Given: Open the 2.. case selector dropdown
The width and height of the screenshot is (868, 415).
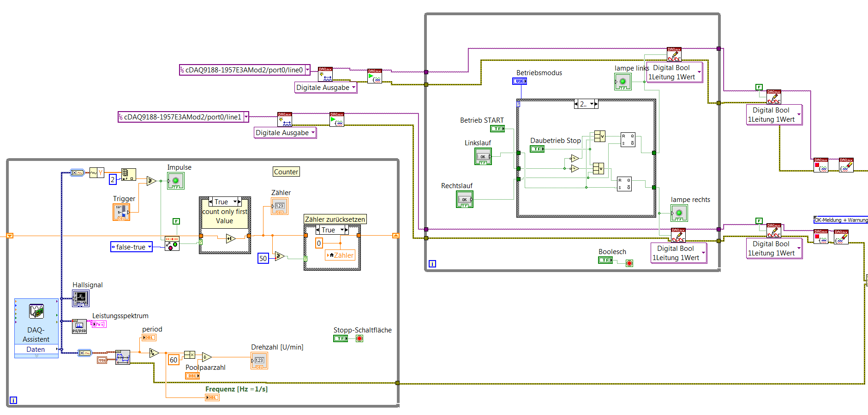Looking at the screenshot, I should (x=592, y=104).
